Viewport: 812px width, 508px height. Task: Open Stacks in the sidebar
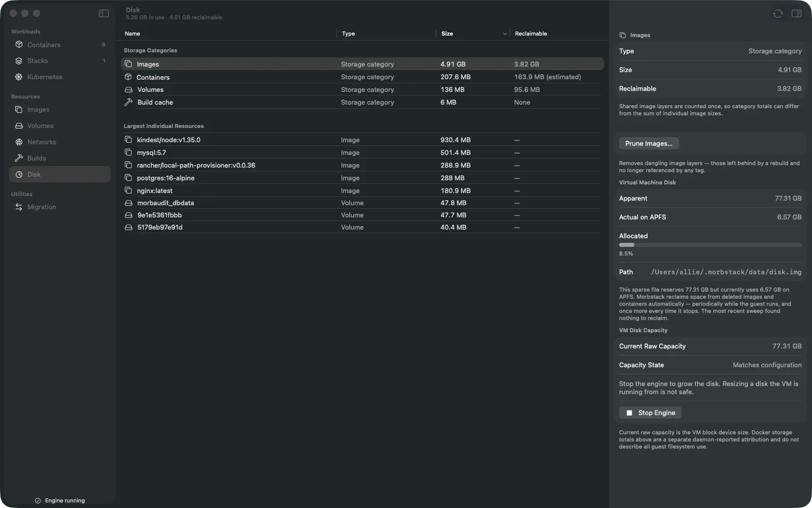click(60, 60)
